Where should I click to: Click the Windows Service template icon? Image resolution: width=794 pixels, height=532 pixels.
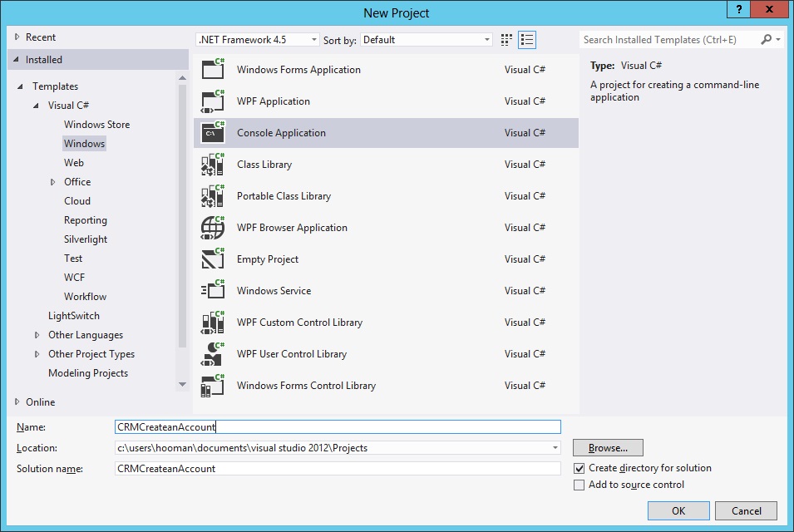(213, 291)
